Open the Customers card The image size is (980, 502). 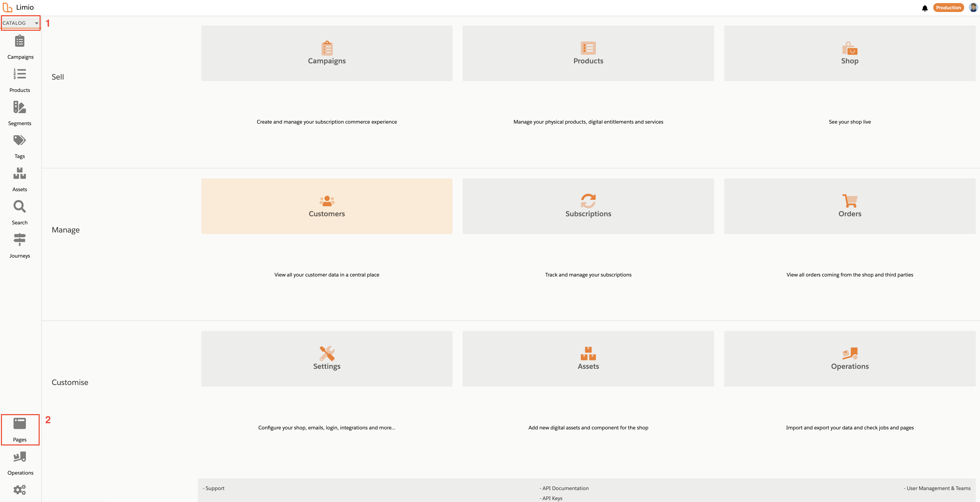click(x=327, y=206)
